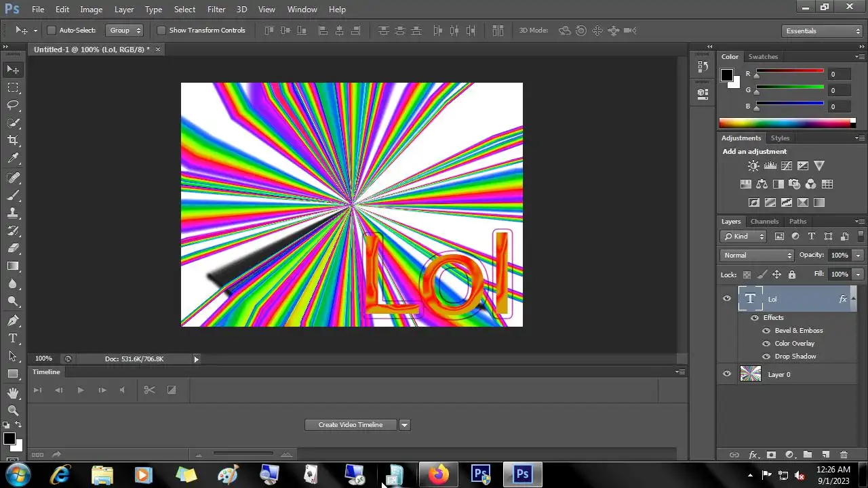Open the Filter menu
The image size is (868, 488).
(216, 9)
